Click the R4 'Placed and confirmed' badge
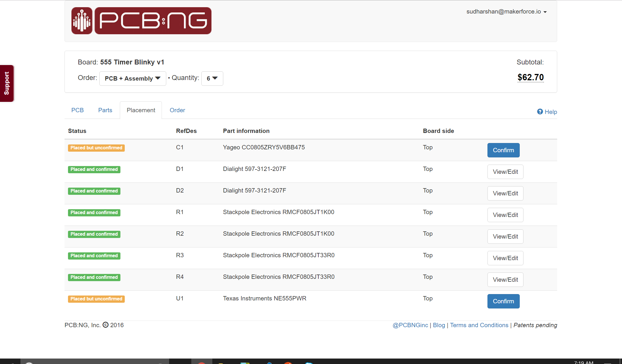The width and height of the screenshot is (622, 364). tap(94, 277)
